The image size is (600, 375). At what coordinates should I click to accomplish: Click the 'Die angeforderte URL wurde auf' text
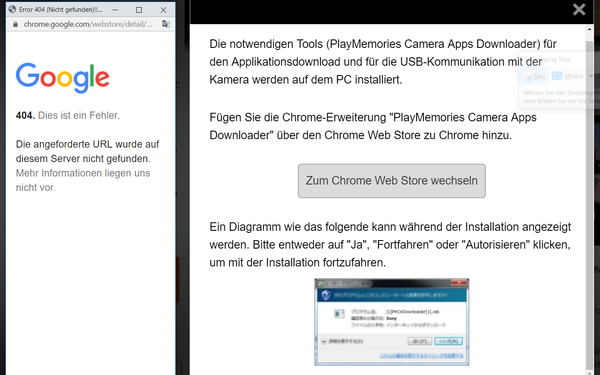(x=87, y=144)
